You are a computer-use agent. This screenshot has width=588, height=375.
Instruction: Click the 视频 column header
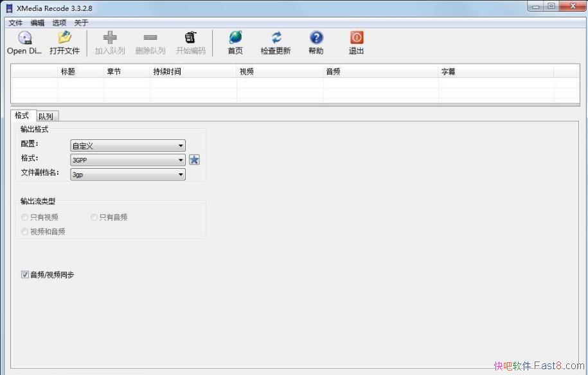coord(246,71)
